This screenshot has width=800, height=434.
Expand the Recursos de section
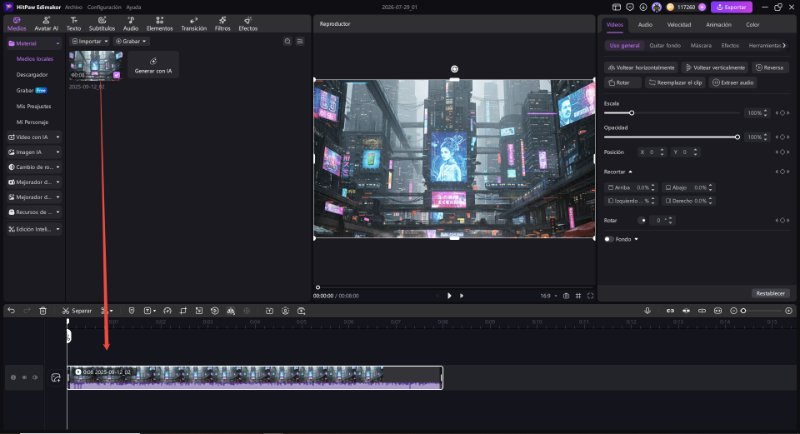click(34, 212)
